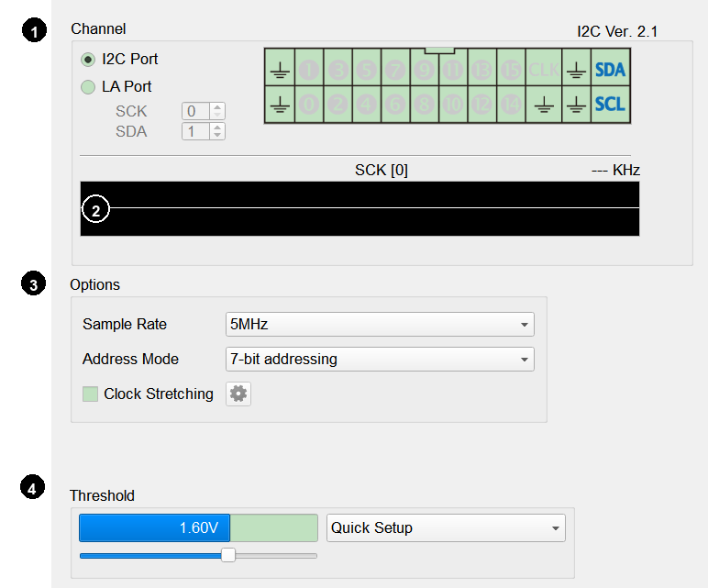Click connector pin 3
This screenshot has width=708, height=588.
337,70
